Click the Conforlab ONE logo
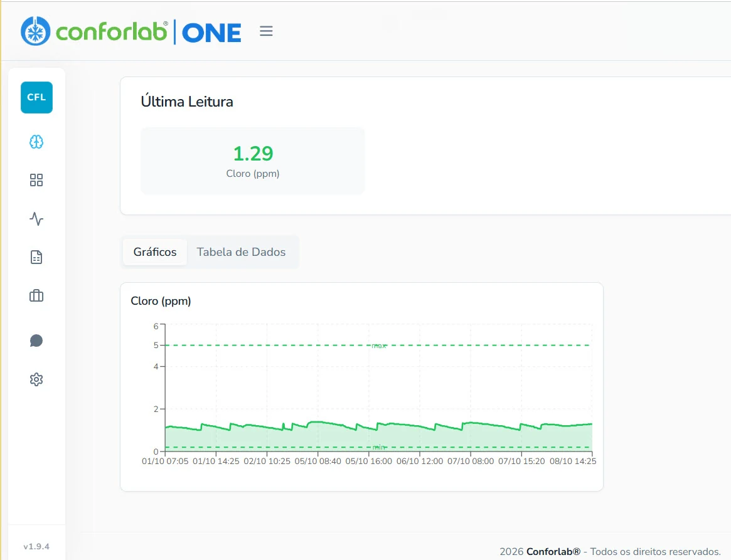This screenshot has height=560, width=731. point(131,31)
